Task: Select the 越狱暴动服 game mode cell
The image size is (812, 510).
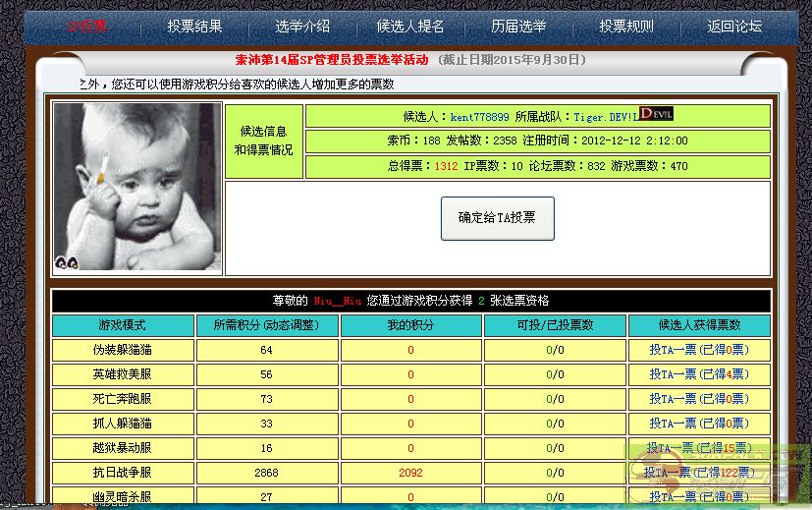Action: coord(123,448)
